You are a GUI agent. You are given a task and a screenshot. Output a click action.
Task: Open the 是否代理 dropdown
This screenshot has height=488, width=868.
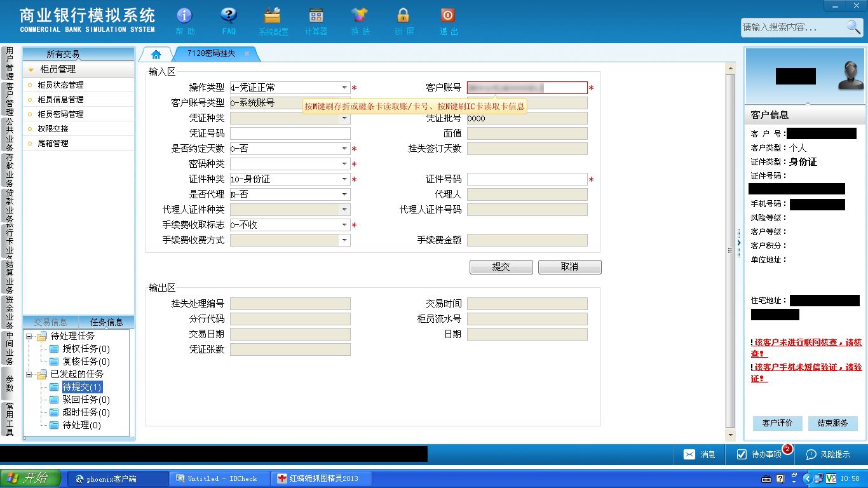[x=344, y=194]
